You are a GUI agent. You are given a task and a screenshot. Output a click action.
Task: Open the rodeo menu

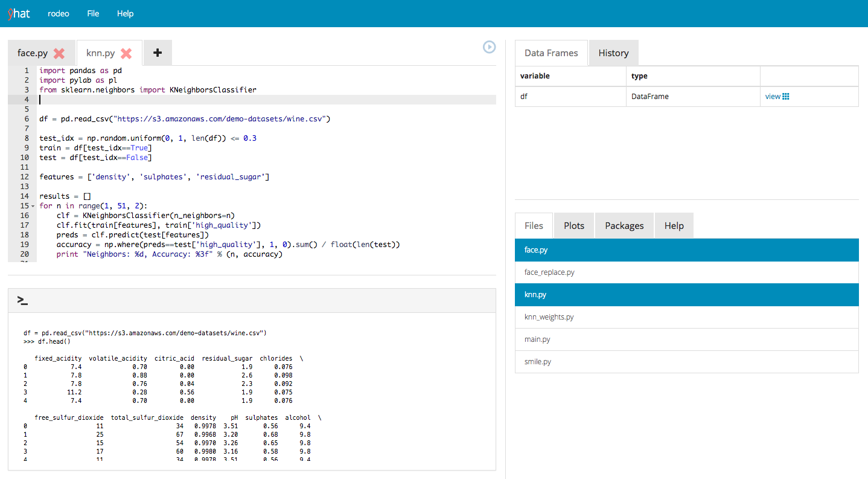click(x=59, y=13)
